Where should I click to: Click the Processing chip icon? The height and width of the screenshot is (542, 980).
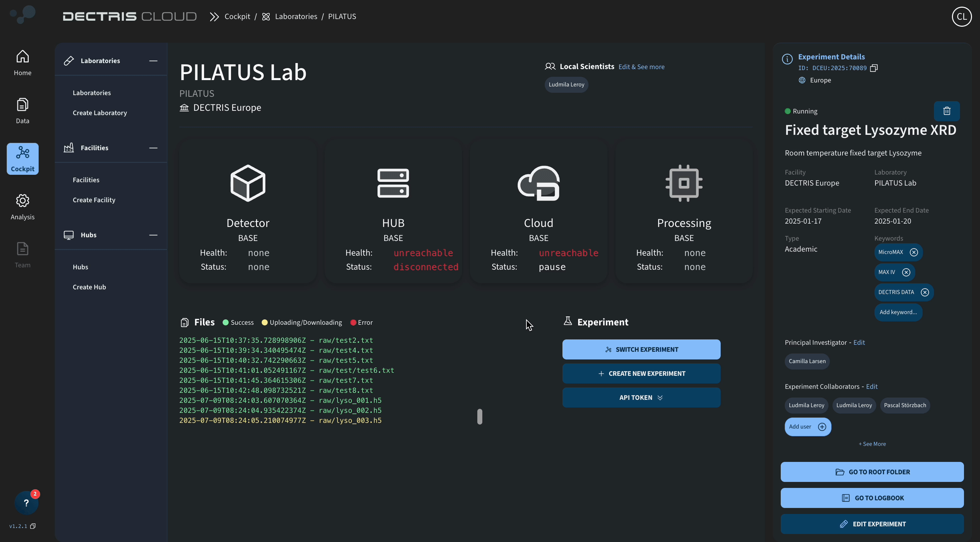tap(684, 183)
